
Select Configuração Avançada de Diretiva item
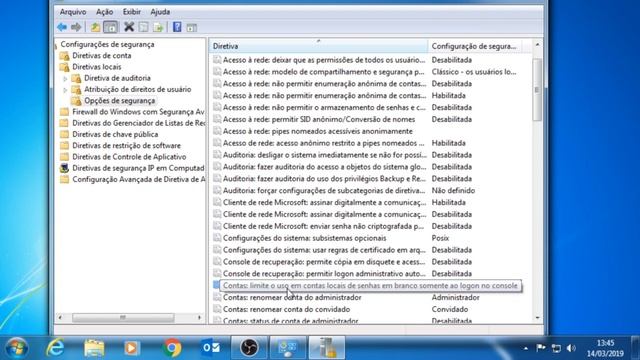(139, 179)
